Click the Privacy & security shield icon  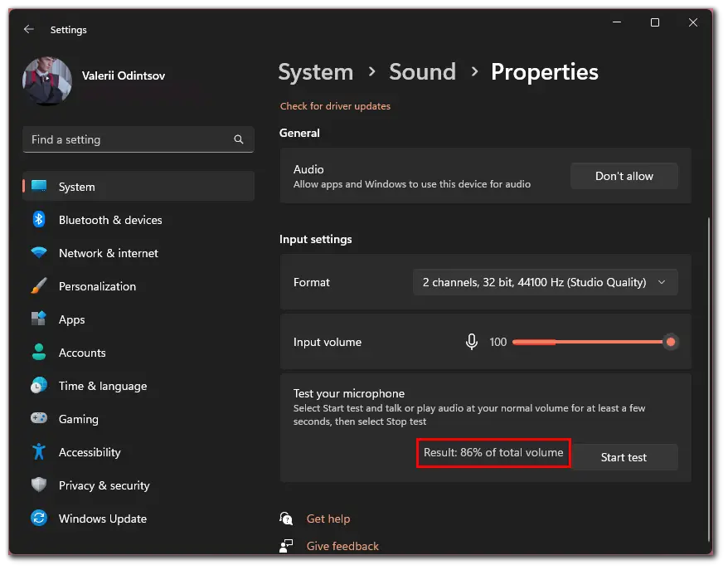39,485
